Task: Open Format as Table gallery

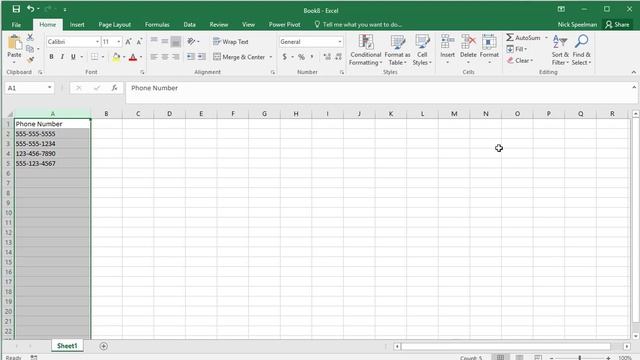Action: click(397, 50)
